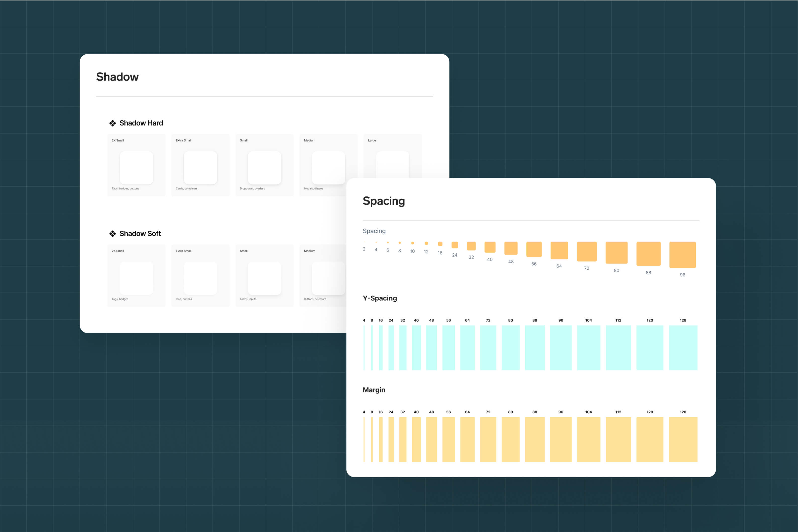Select the cyan Y-Spacing bar labeled 48
Viewport: 798px width, 532px height.
pos(432,348)
